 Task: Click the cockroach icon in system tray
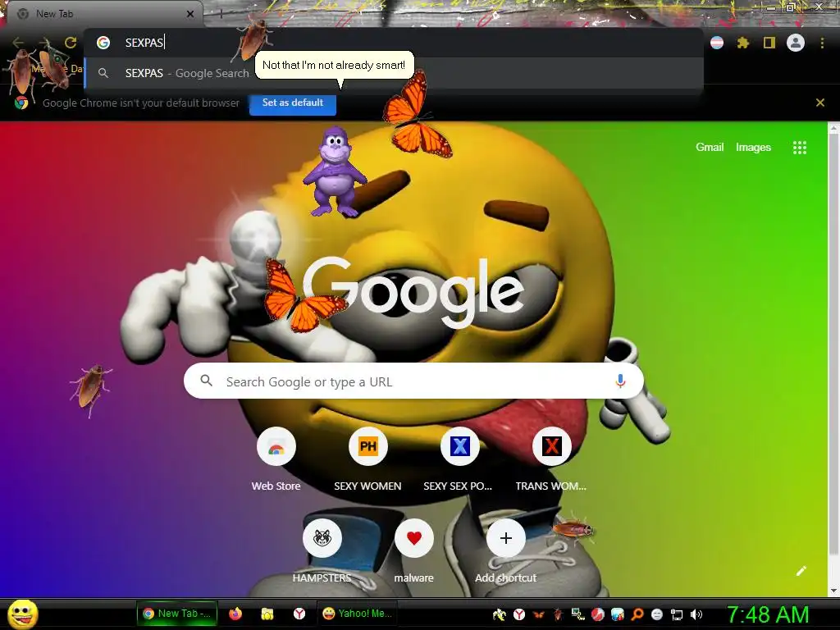click(x=558, y=614)
